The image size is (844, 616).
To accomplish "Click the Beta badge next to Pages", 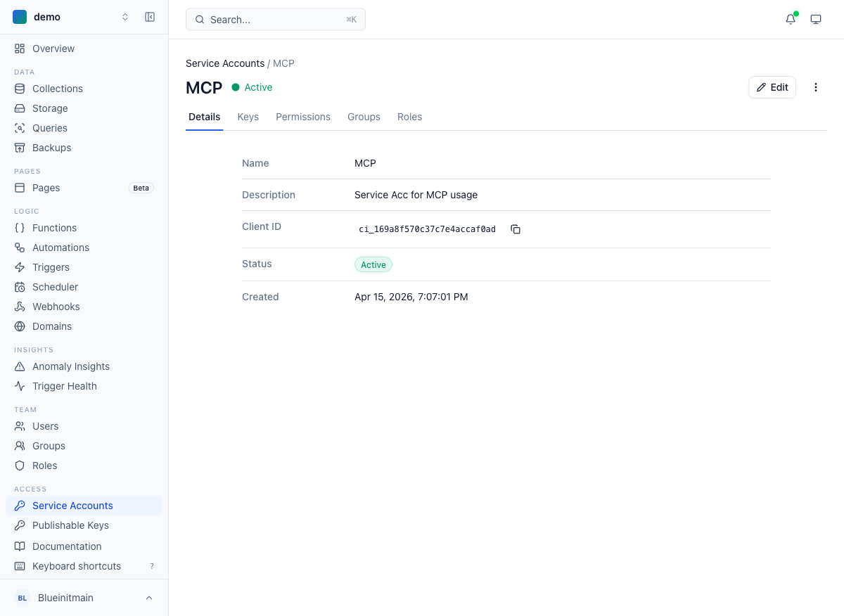I will [141, 188].
